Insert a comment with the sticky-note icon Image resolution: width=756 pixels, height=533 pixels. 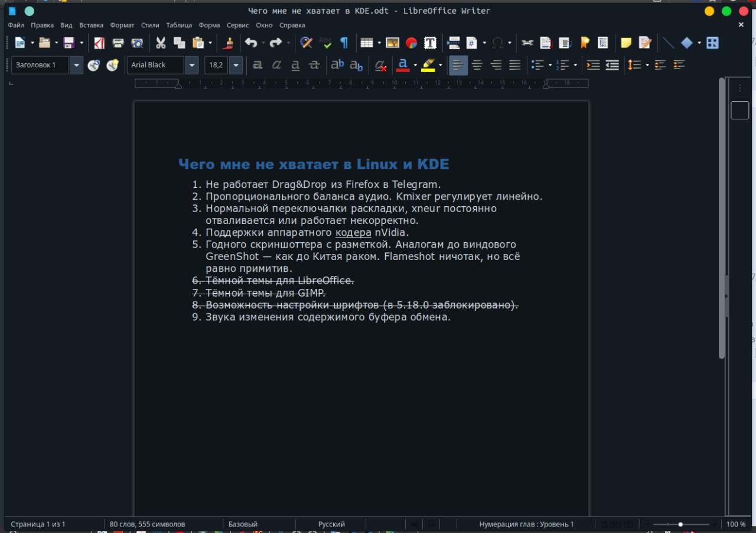(x=626, y=43)
